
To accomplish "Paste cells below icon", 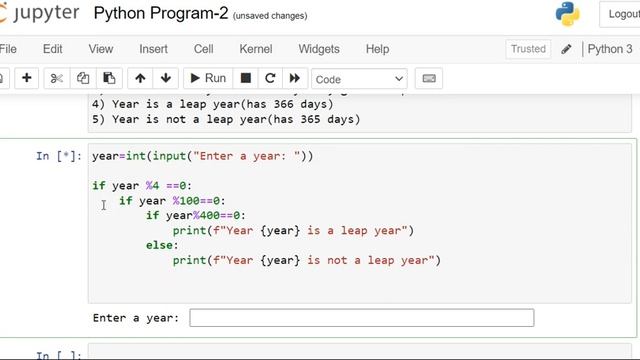I will [x=109, y=78].
